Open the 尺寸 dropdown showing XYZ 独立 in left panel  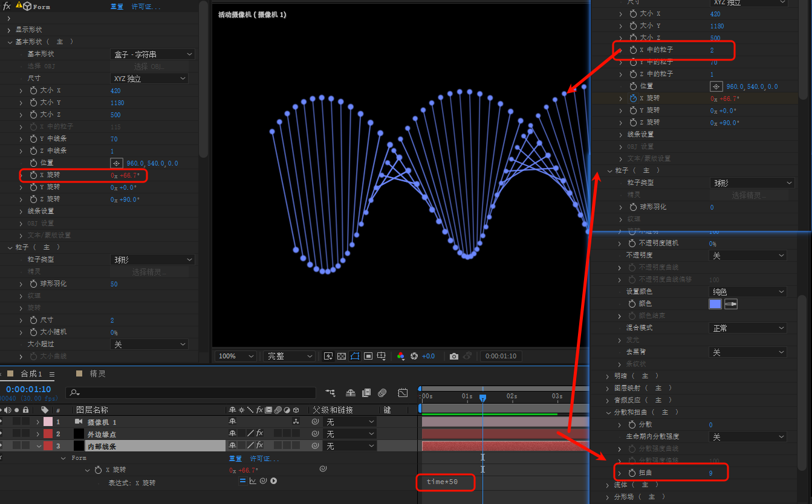pos(149,79)
